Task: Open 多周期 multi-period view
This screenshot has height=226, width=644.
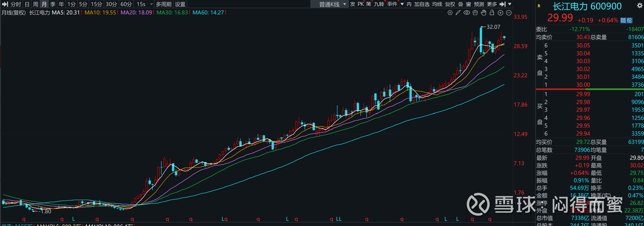Action: [163, 4]
